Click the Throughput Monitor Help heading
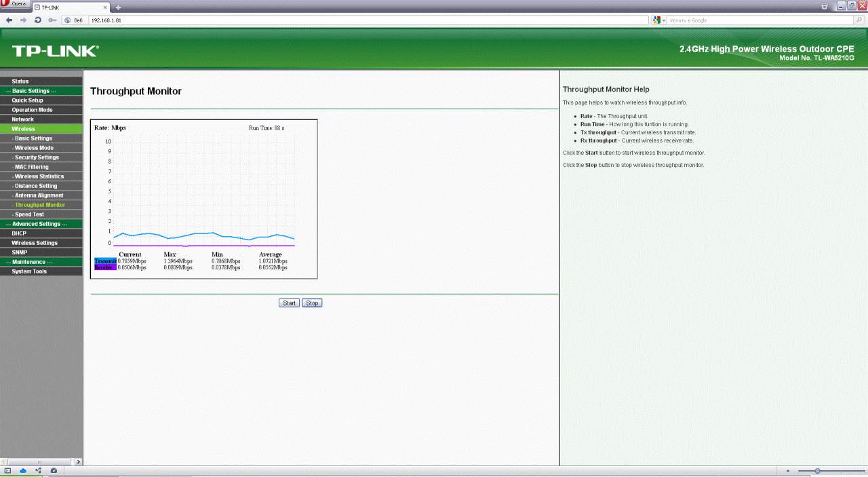Screen dimensions: 868x477 [606, 90]
